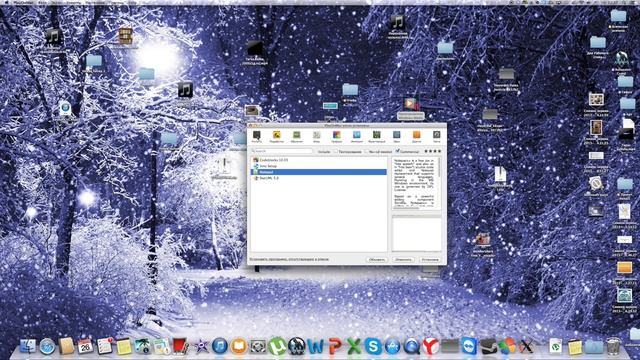Launch QuickTime Player from the Dock
640x360 pixels.
(411, 346)
